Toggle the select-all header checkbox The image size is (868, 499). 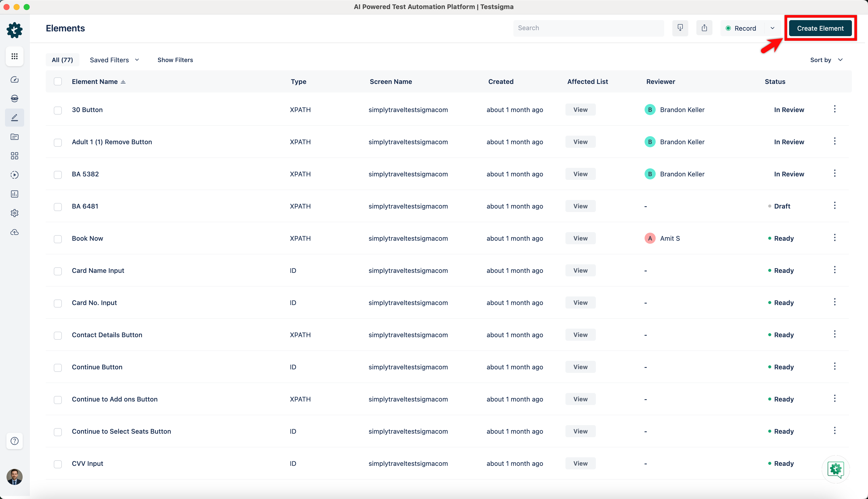(x=58, y=82)
